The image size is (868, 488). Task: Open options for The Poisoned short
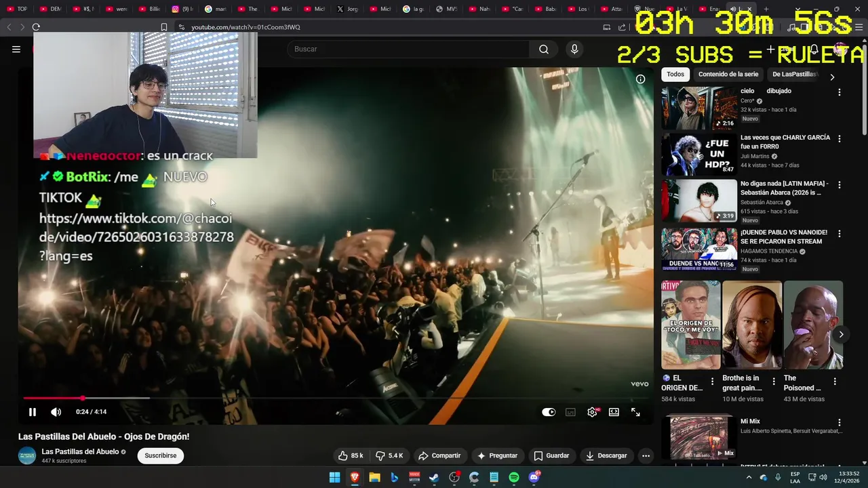pyautogui.click(x=834, y=382)
